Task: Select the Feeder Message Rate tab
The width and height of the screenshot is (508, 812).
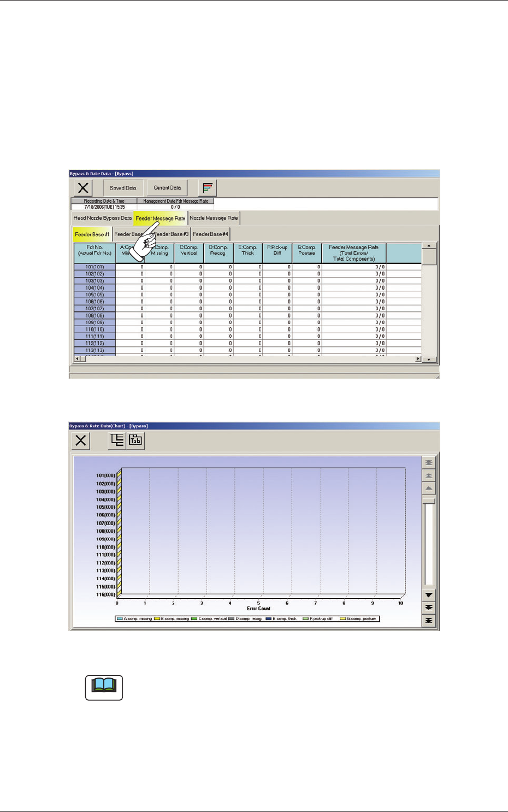Action: click(160, 219)
